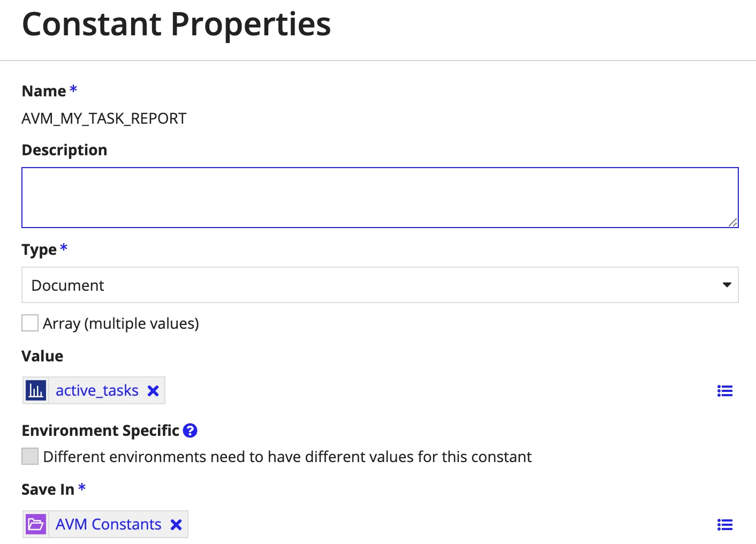This screenshot has height=544, width=756.
Task: Click the Environment Specific help question mark
Action: coord(190,430)
